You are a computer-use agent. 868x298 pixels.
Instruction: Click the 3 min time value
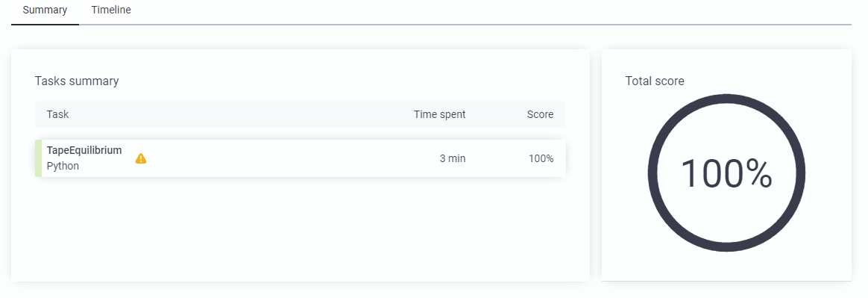(452, 159)
